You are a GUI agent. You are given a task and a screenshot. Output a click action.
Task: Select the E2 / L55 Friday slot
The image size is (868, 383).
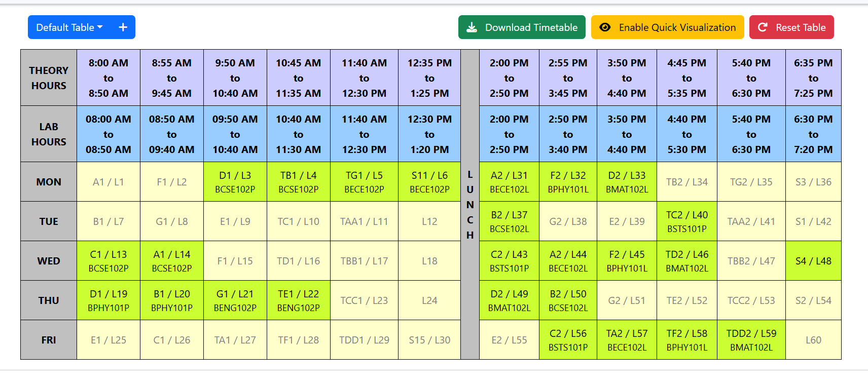[x=509, y=340]
